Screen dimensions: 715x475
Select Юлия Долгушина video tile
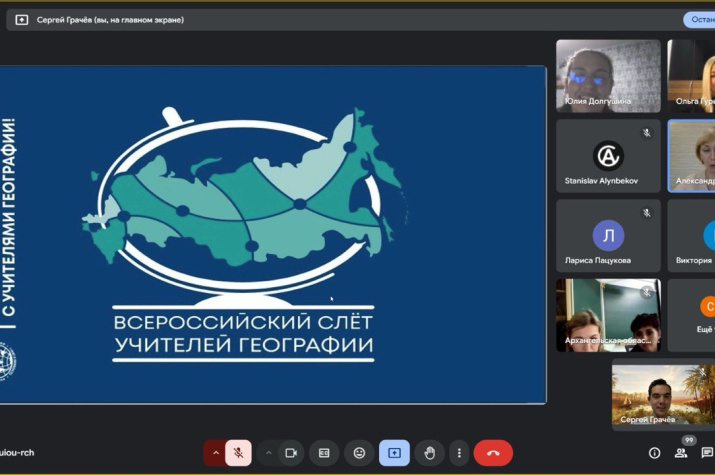tap(608, 76)
